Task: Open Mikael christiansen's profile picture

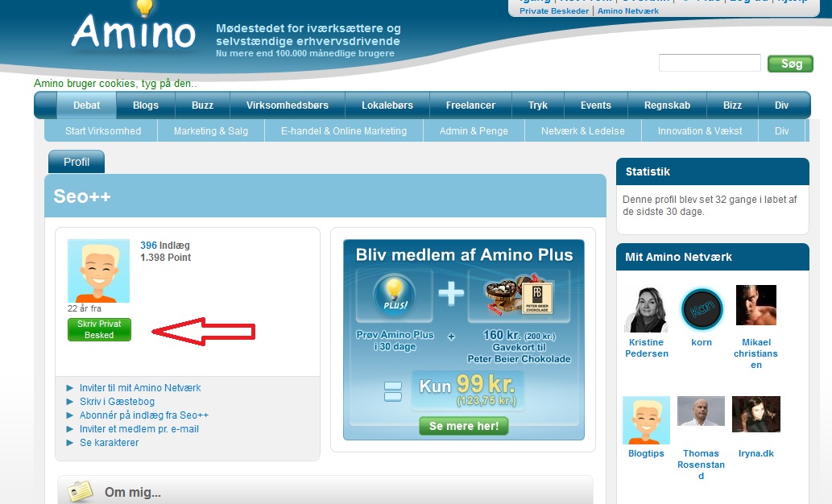Action: (x=756, y=305)
